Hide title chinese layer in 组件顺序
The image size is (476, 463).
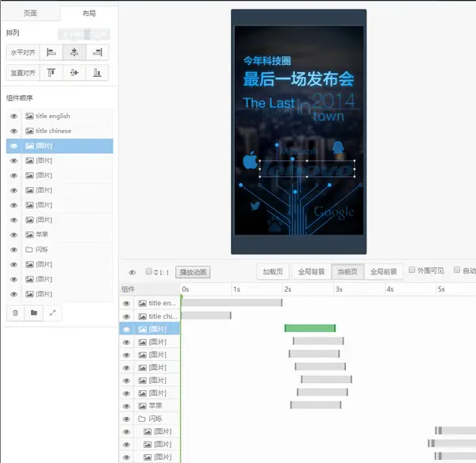click(13, 131)
